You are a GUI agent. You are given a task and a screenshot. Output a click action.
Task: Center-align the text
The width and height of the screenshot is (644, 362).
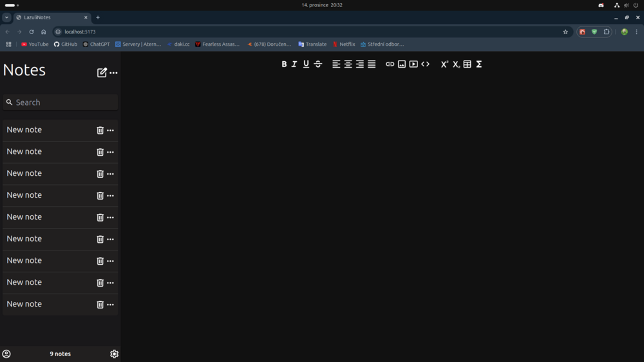click(348, 64)
